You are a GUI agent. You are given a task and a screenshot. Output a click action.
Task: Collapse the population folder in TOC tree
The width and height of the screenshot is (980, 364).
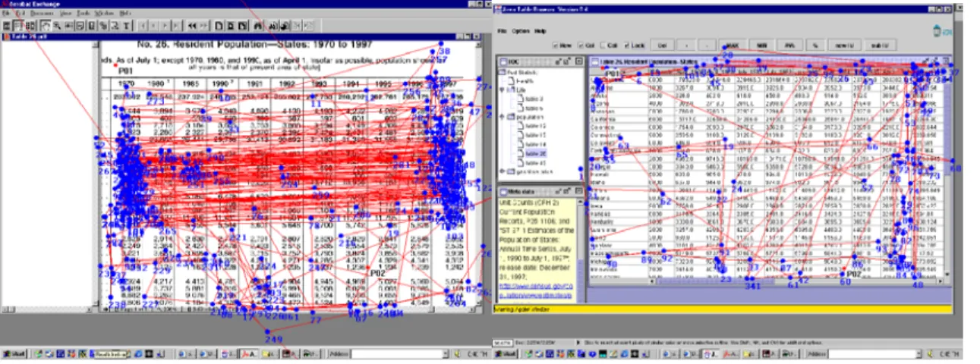click(502, 117)
